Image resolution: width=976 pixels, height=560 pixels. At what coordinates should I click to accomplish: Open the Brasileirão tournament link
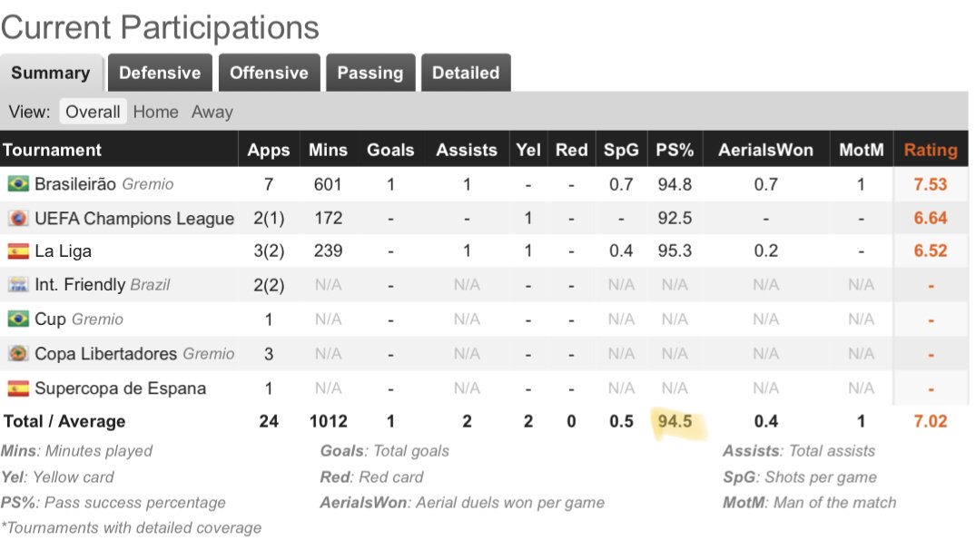point(75,184)
